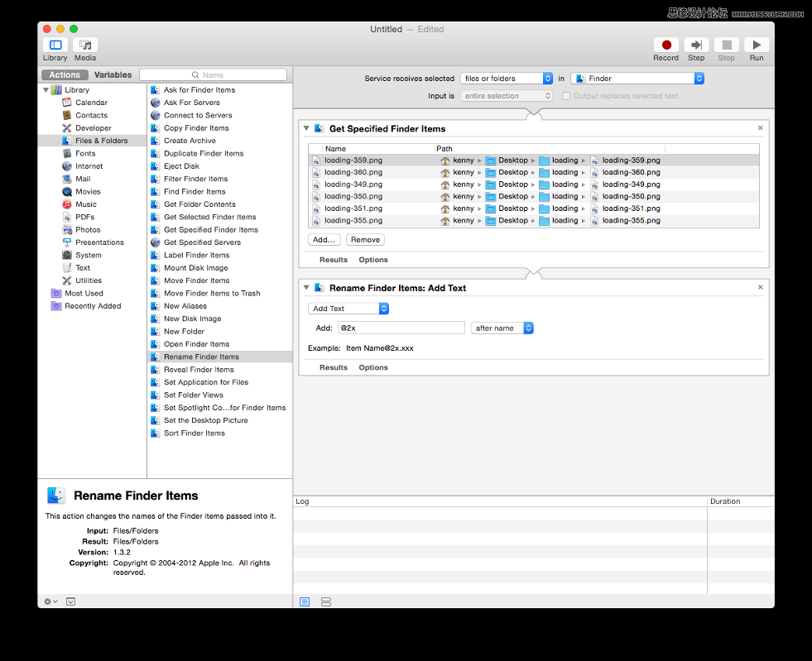Screen dimensions: 812x661
Task: Click the Record workflow button
Action: click(x=666, y=45)
